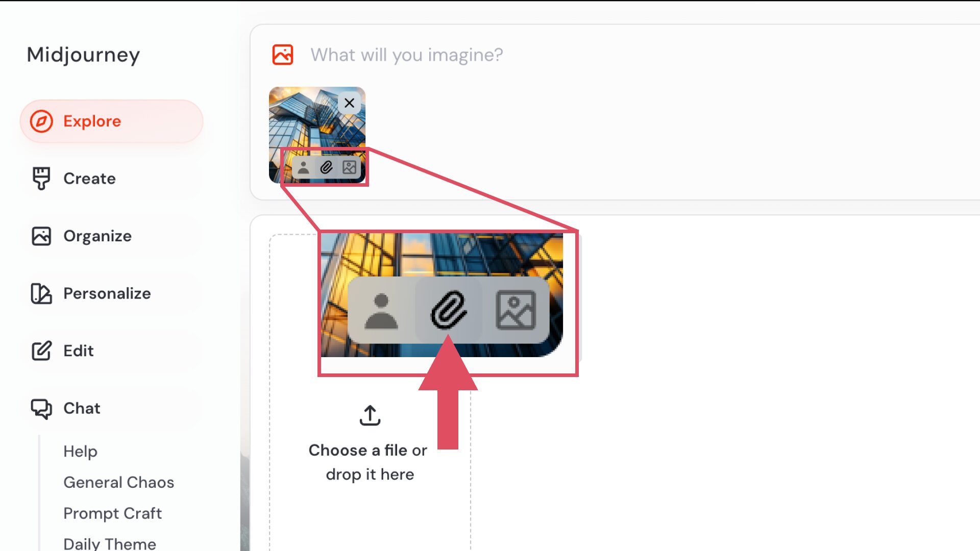Click the Create paintbrush icon
The height and width of the screenshot is (551, 980).
(x=41, y=179)
